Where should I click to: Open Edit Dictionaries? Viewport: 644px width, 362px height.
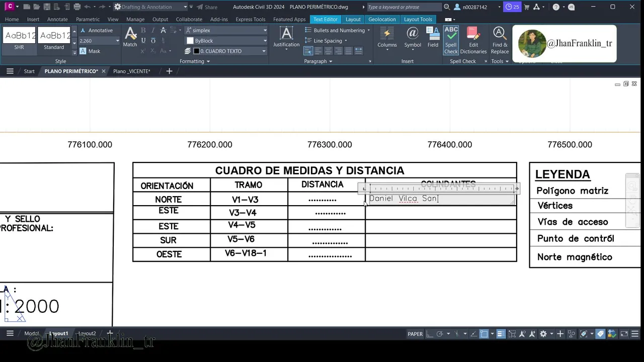click(473, 40)
